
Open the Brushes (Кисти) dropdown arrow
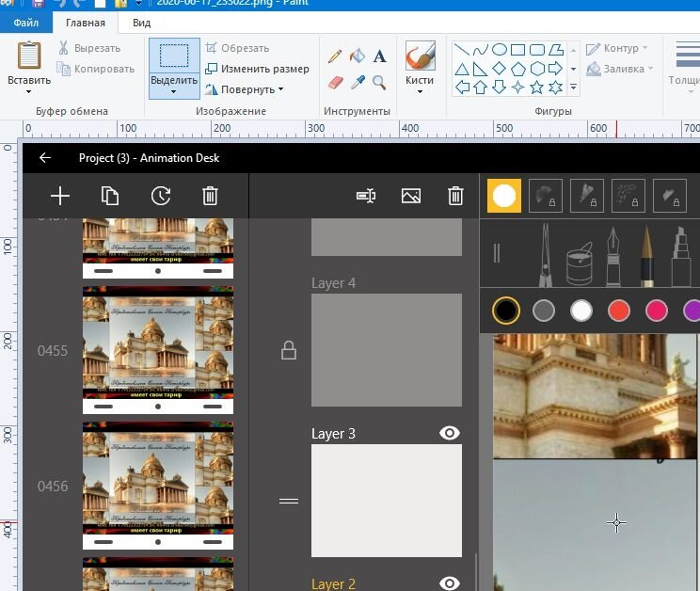(x=420, y=92)
